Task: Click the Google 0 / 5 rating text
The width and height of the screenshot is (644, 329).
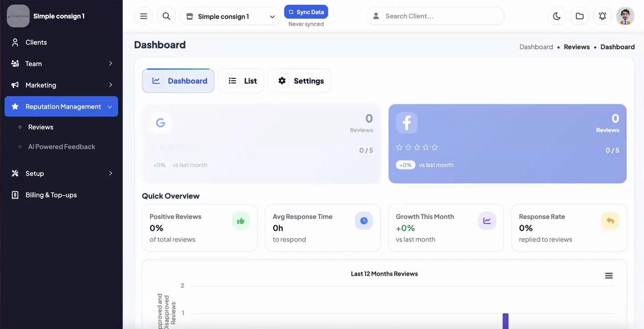Action: (x=366, y=150)
